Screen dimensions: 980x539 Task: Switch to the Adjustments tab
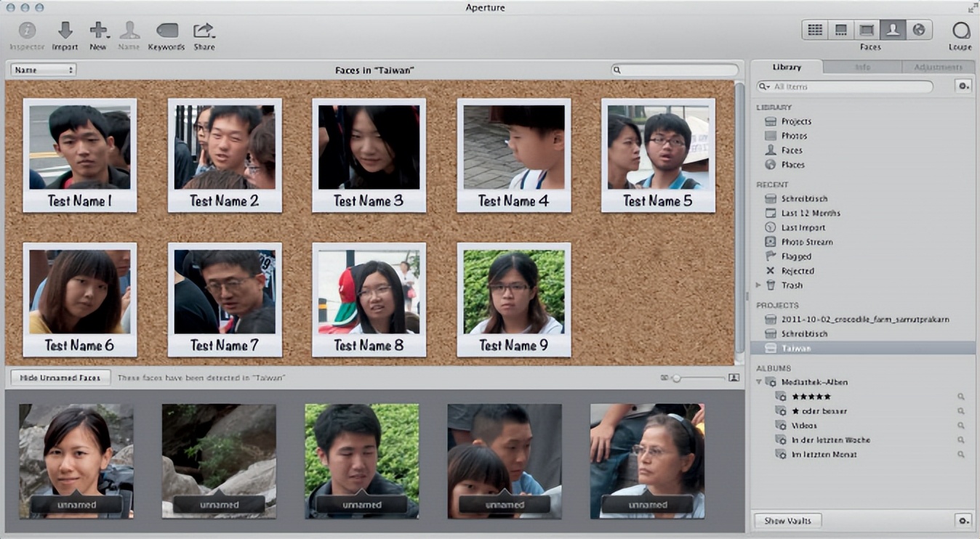(939, 67)
